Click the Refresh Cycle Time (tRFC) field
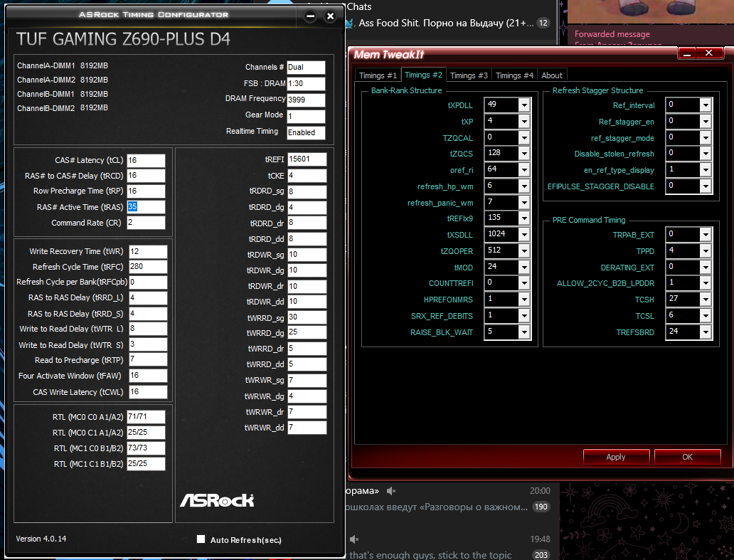 148,267
